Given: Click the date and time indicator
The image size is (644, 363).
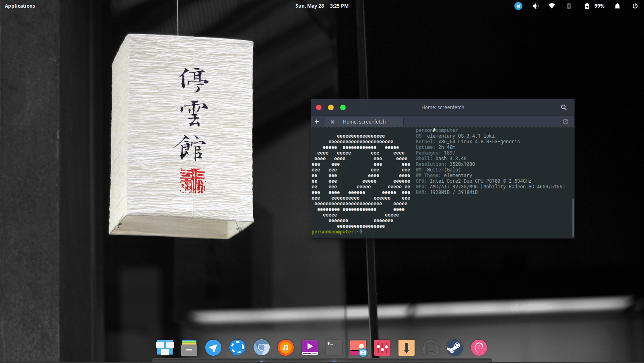Looking at the screenshot, I should pyautogui.click(x=322, y=6).
